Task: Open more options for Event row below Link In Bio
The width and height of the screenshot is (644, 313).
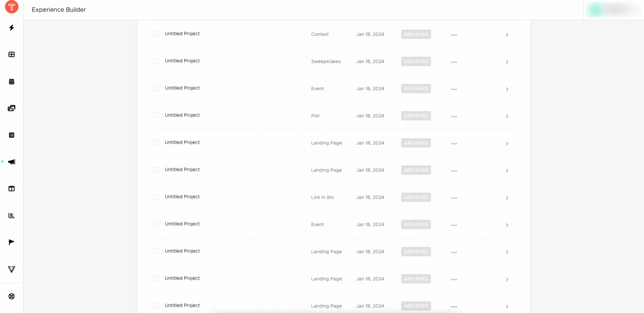Action: tap(454, 225)
